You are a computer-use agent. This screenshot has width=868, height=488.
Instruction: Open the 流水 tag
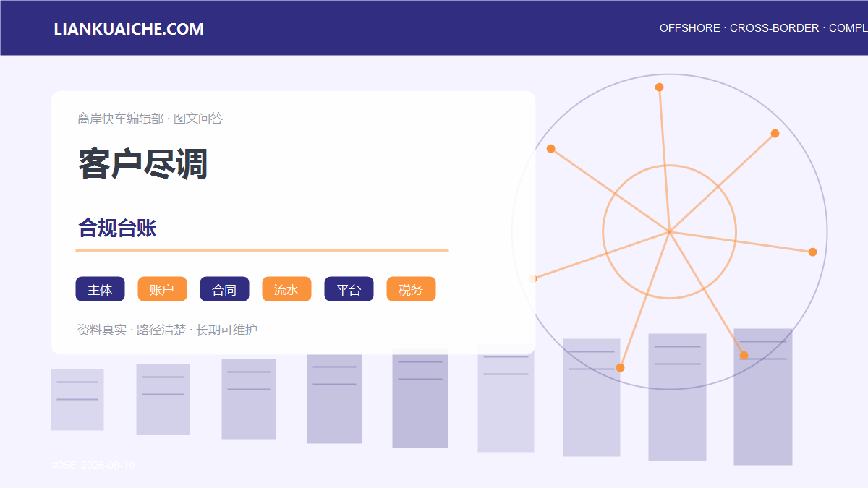(x=286, y=289)
